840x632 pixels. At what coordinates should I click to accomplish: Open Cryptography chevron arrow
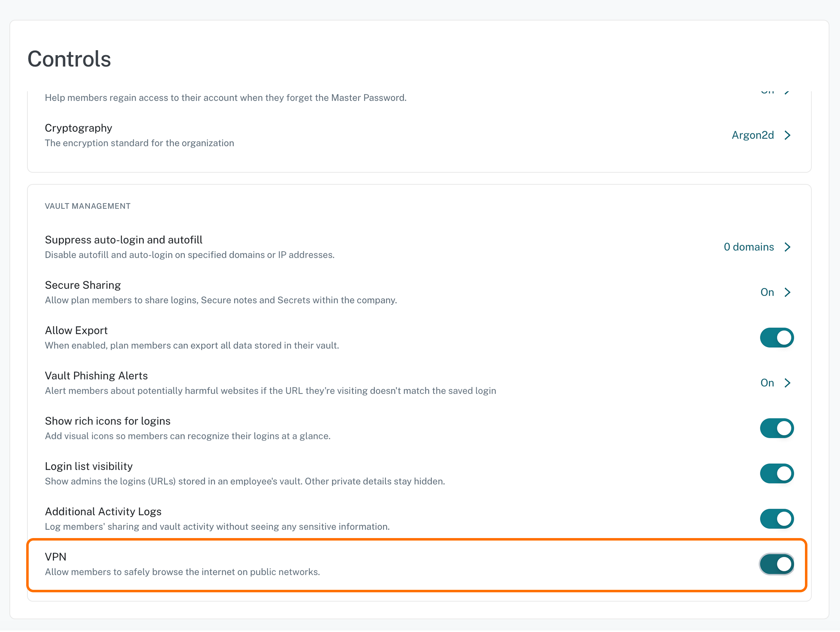coord(788,135)
